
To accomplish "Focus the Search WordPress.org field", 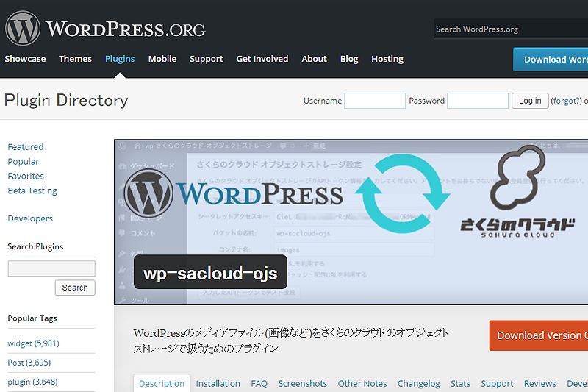I will click(511, 29).
